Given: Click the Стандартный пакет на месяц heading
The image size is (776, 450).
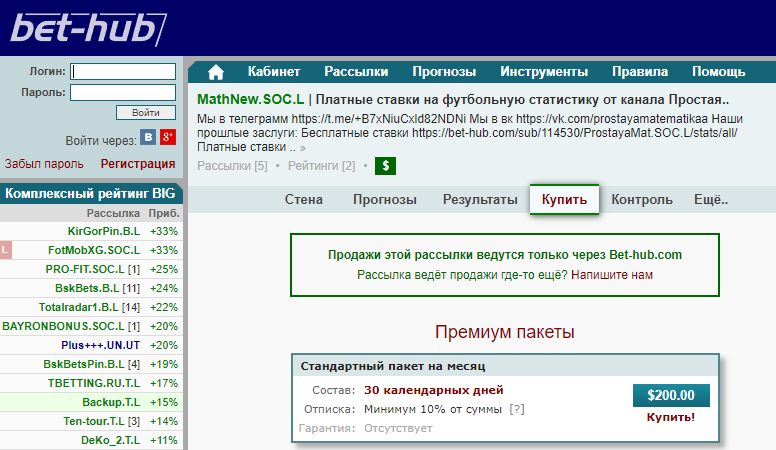Looking at the screenshot, I should point(393,366).
